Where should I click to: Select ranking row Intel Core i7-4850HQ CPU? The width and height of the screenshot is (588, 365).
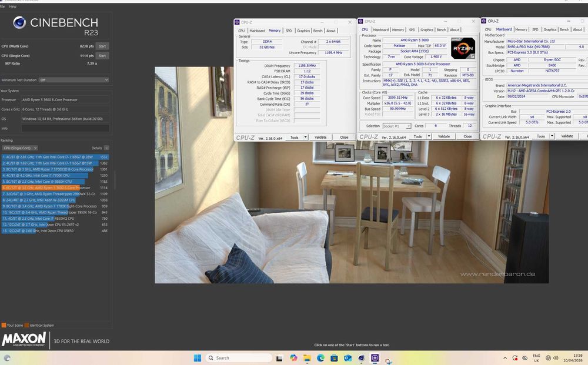(55, 219)
